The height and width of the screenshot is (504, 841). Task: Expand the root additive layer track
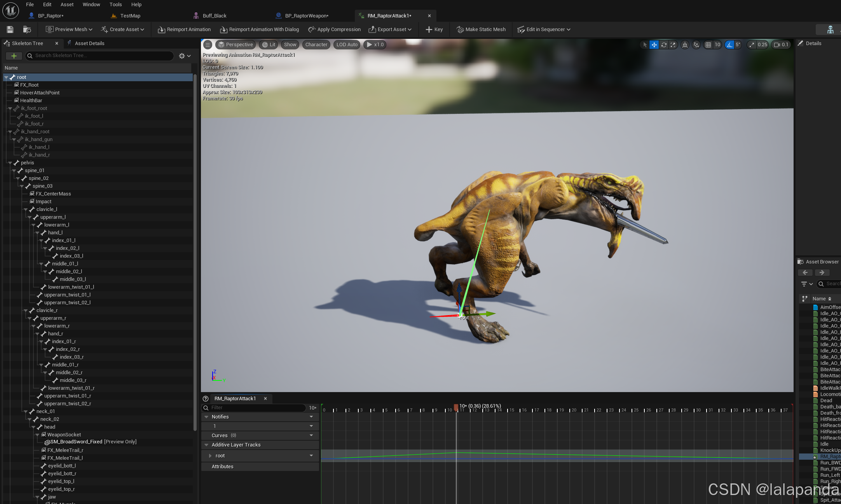[x=210, y=456]
